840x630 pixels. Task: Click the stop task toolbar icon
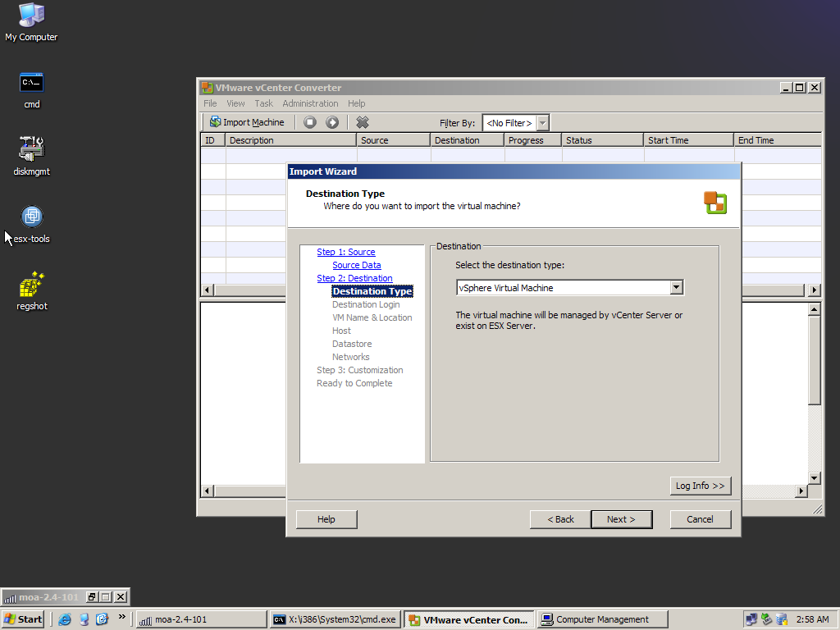[x=309, y=123]
